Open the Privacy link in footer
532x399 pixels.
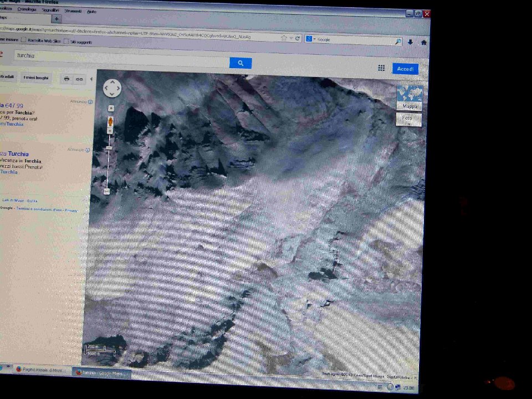[71, 211]
